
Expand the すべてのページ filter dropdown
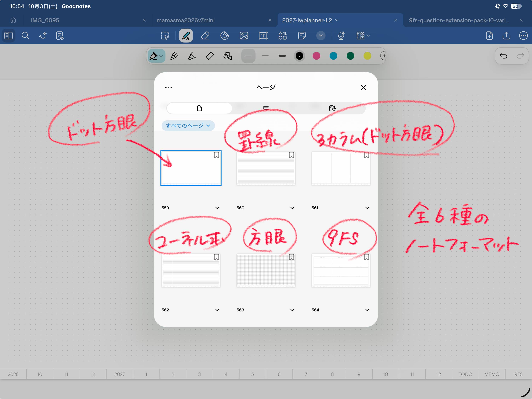click(188, 125)
